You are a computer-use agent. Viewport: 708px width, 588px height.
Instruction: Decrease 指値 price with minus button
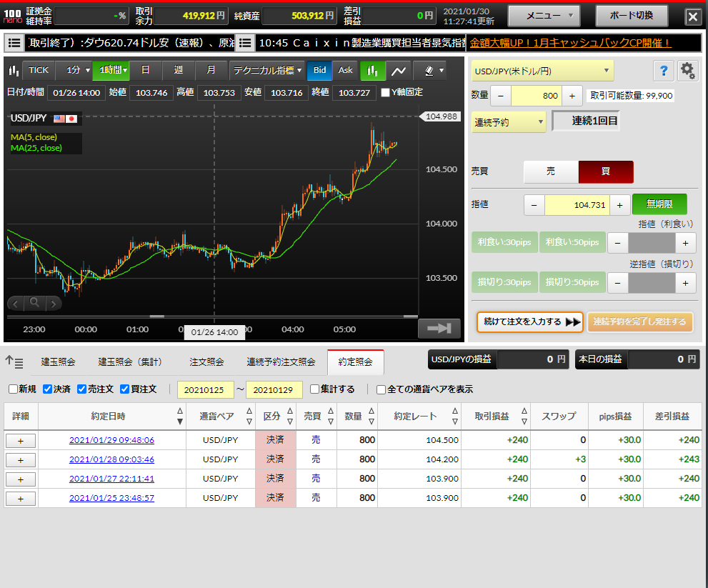click(x=534, y=205)
